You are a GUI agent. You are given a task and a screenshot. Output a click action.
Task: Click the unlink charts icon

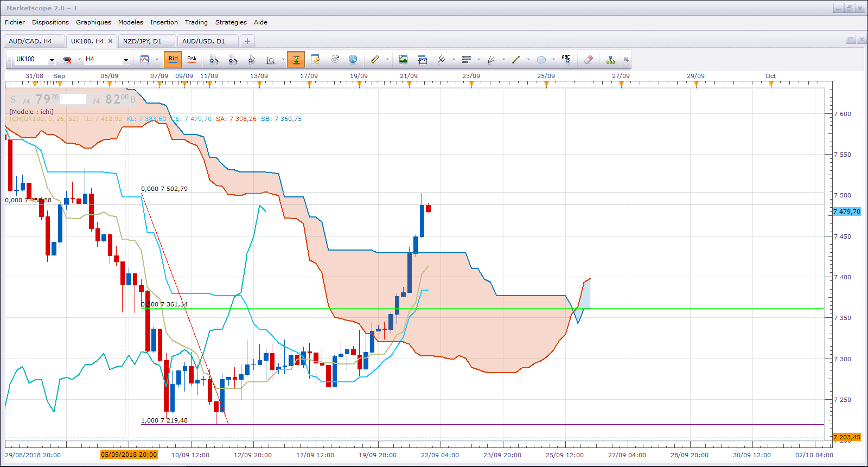pos(67,60)
